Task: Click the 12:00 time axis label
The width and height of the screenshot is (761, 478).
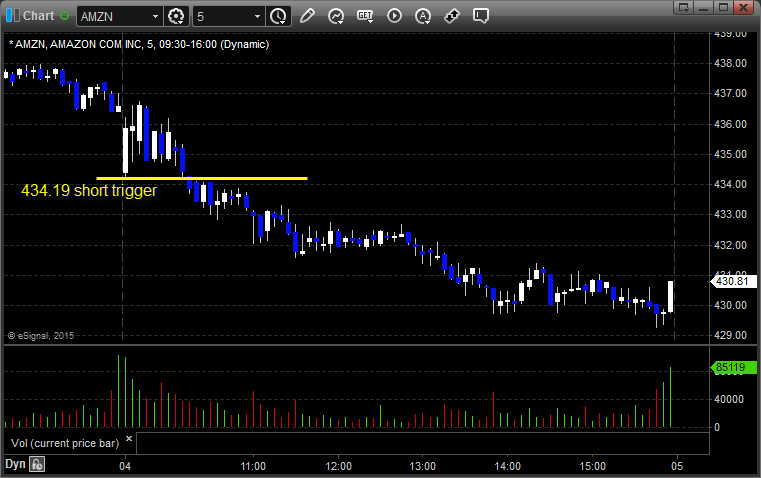Action: pyautogui.click(x=338, y=466)
